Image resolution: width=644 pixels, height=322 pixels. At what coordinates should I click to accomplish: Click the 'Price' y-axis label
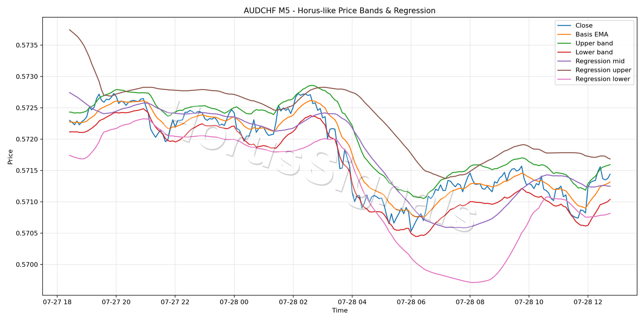[10, 157]
